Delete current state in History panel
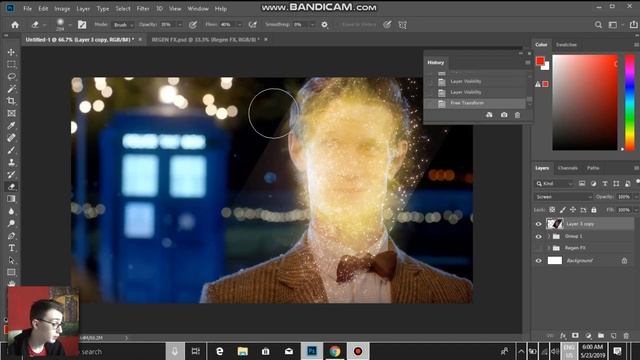Viewport: 640px width, 360px height. point(517,115)
